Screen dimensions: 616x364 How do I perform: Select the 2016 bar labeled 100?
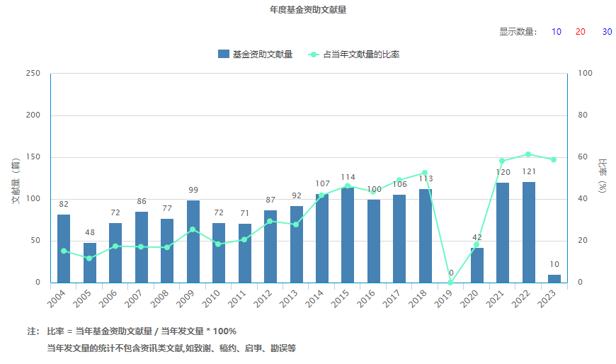pyautogui.click(x=374, y=241)
